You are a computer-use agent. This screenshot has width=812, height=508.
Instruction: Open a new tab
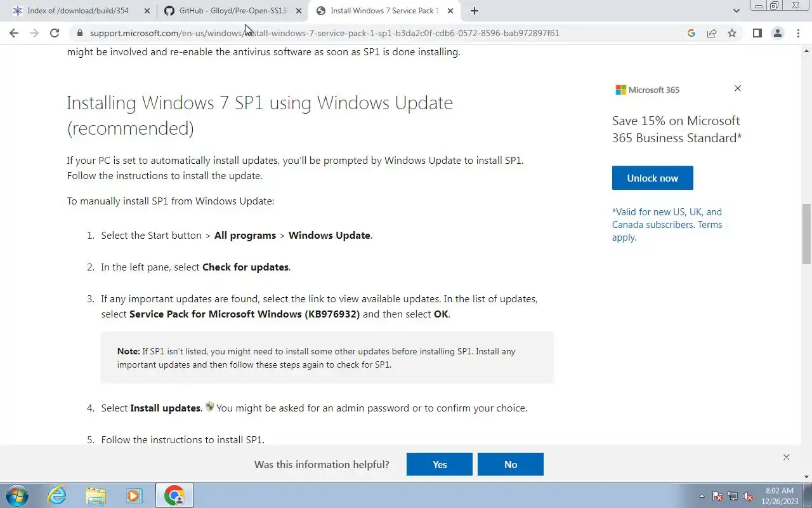coord(474,11)
